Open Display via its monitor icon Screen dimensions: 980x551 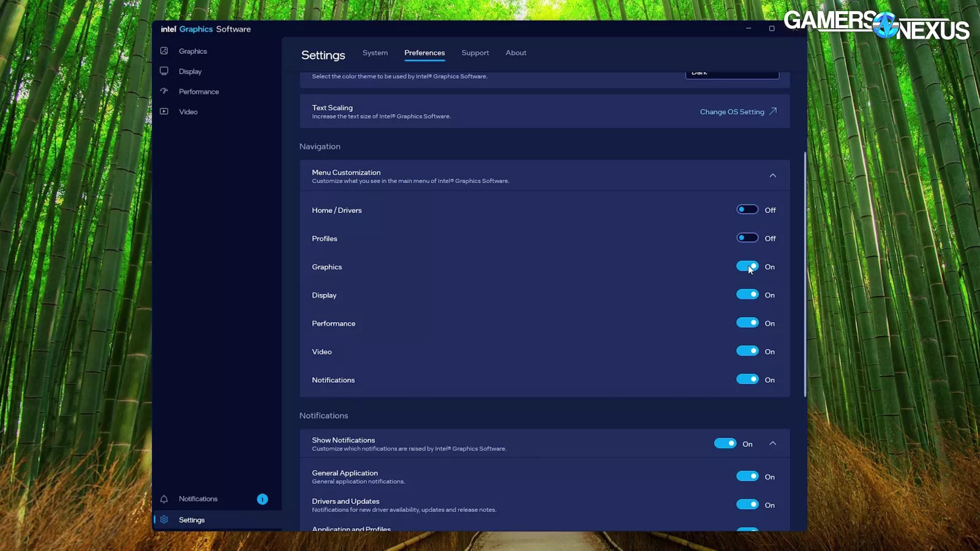click(164, 71)
